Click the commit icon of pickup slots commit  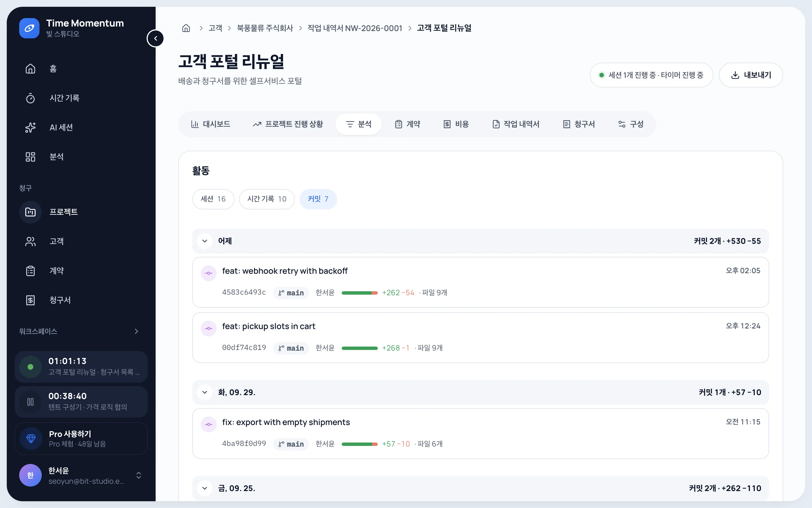tap(209, 328)
